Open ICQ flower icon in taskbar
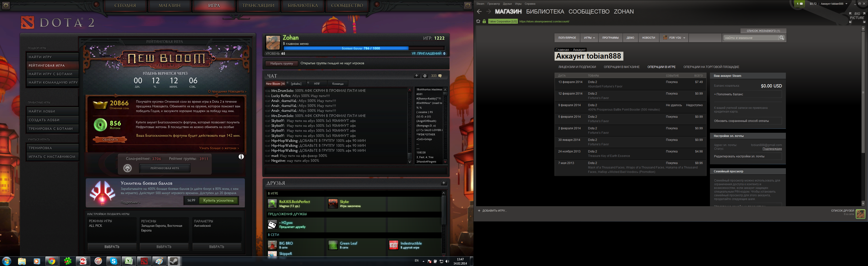868x266 pixels. [x=68, y=261]
